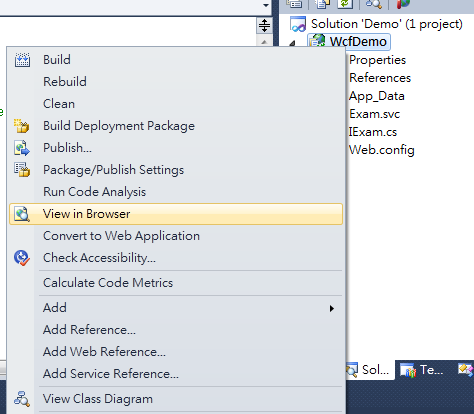The width and height of the screenshot is (474, 414).
Task: Open the Add submenu arrow
Action: click(332, 308)
